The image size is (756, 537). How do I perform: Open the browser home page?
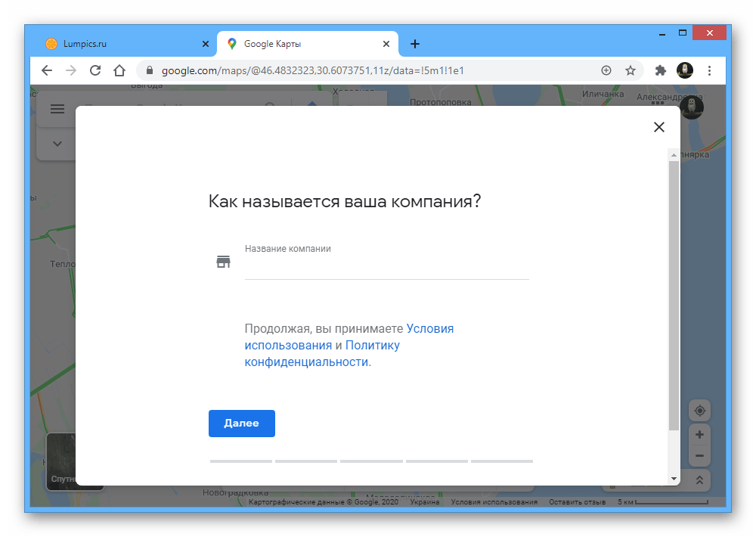(119, 70)
